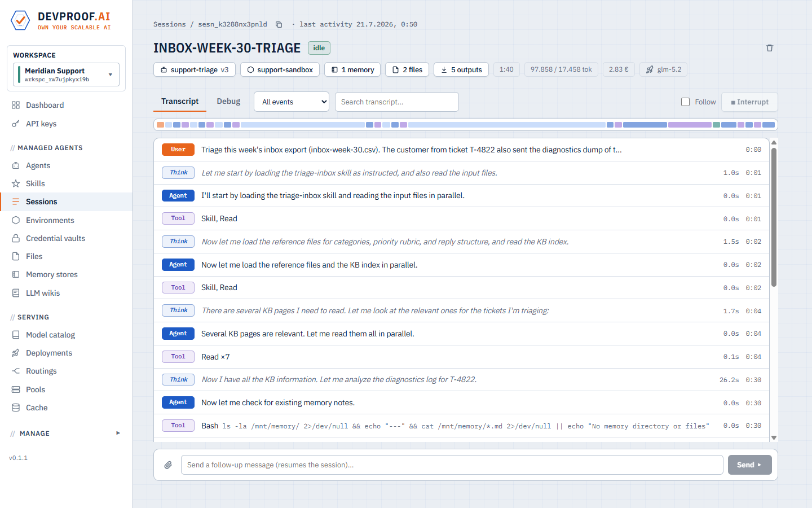Open the support-sandbox environment chip

280,69
